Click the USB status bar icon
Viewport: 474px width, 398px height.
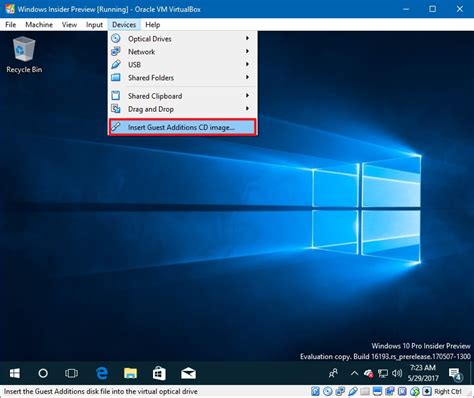point(353,391)
